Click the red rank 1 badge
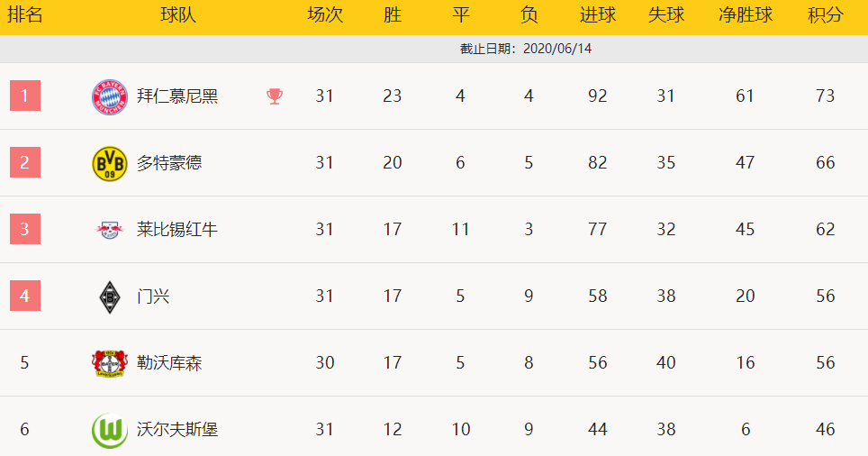Image resolution: width=868 pixels, height=456 pixels. 25,96
